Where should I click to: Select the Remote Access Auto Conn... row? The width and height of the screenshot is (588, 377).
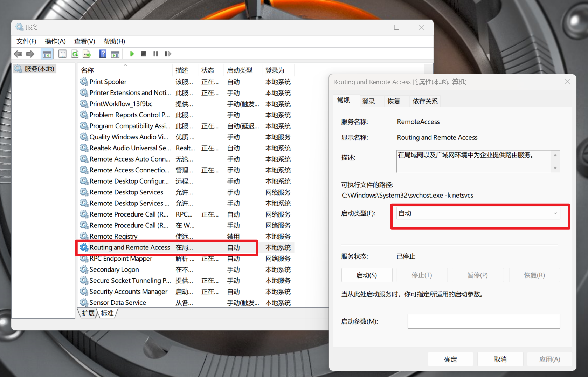tap(187, 159)
